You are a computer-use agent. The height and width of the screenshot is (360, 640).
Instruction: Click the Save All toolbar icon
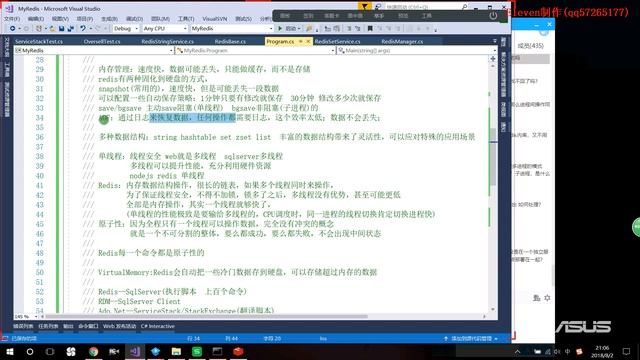pyautogui.click(x=71, y=29)
